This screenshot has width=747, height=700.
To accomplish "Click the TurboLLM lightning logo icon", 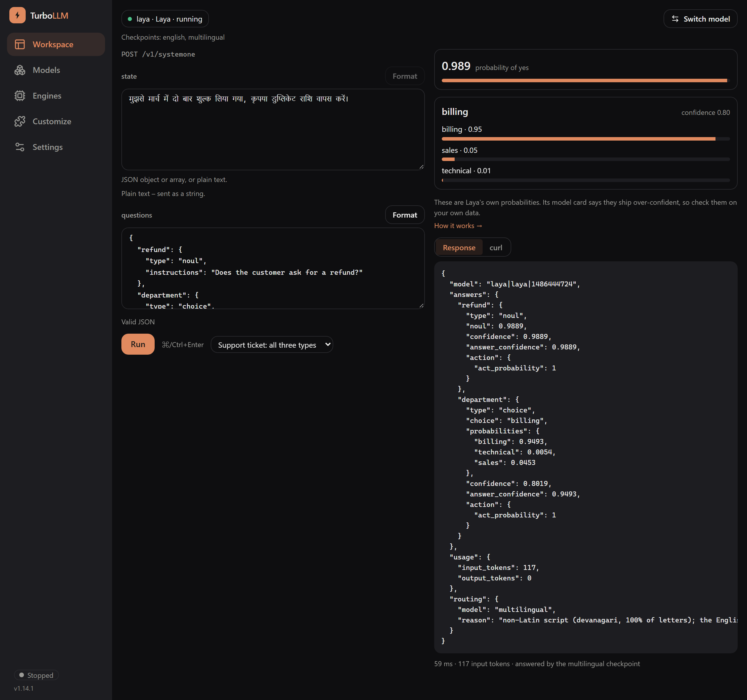I will click(x=17, y=15).
